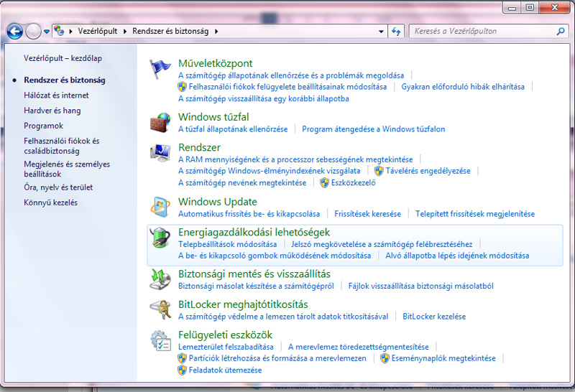
Task: Click the Windows tűzfal brick wall icon
Action: point(160,123)
